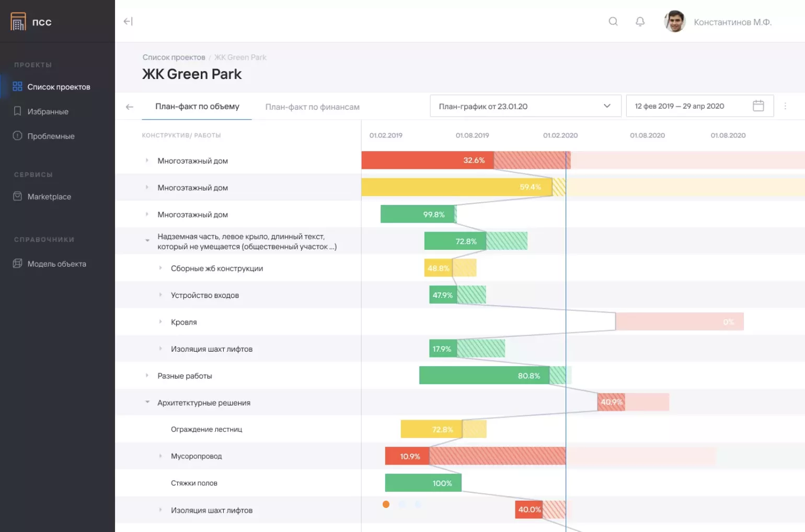Open the План-график от 23.01.20 dropdown
Image resolution: width=805 pixels, height=532 pixels.
[525, 106]
